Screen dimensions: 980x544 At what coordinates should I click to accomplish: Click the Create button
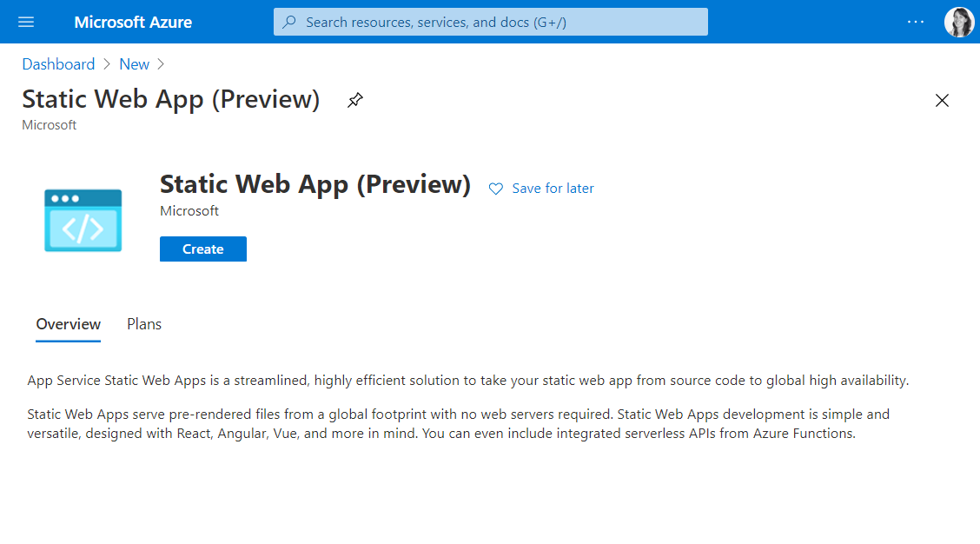pyautogui.click(x=203, y=249)
